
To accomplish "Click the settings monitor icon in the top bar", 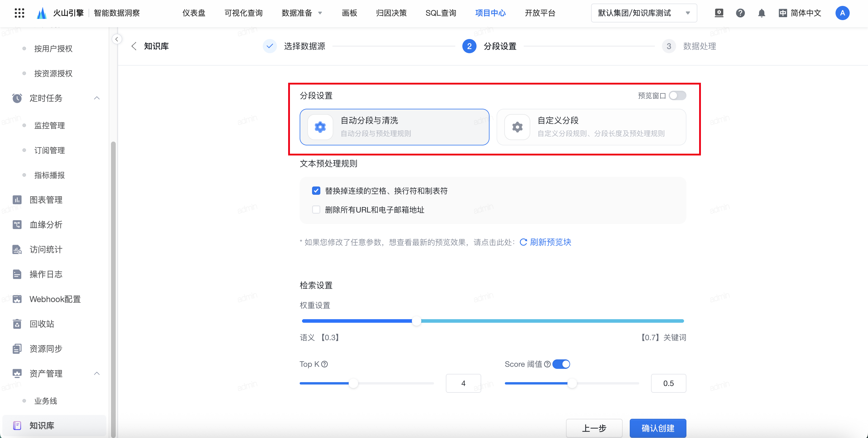I will tap(719, 13).
